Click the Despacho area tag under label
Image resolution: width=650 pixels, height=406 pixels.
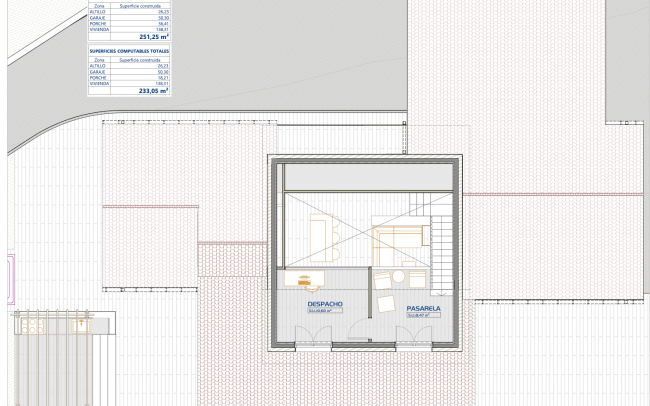(325, 311)
